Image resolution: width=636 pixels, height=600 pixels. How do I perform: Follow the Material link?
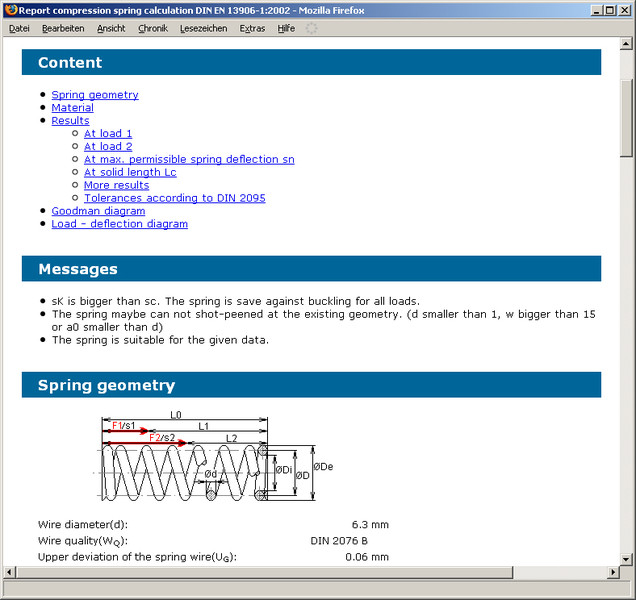pyautogui.click(x=72, y=108)
